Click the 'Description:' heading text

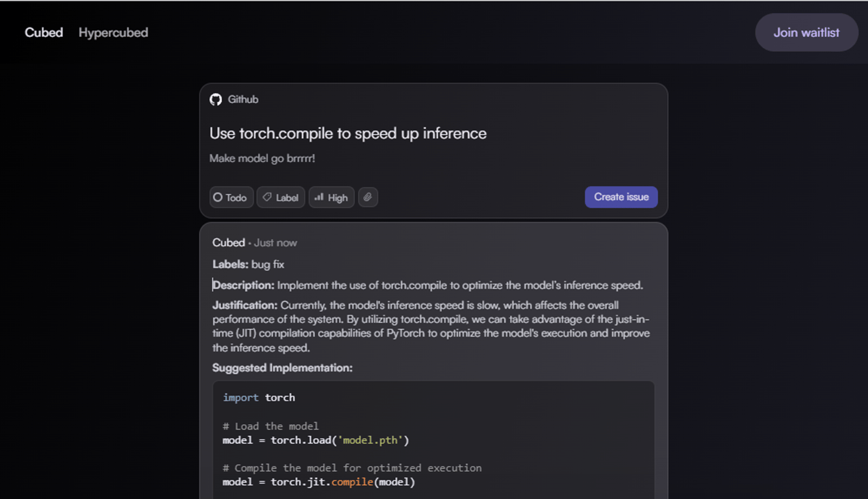pyautogui.click(x=244, y=285)
